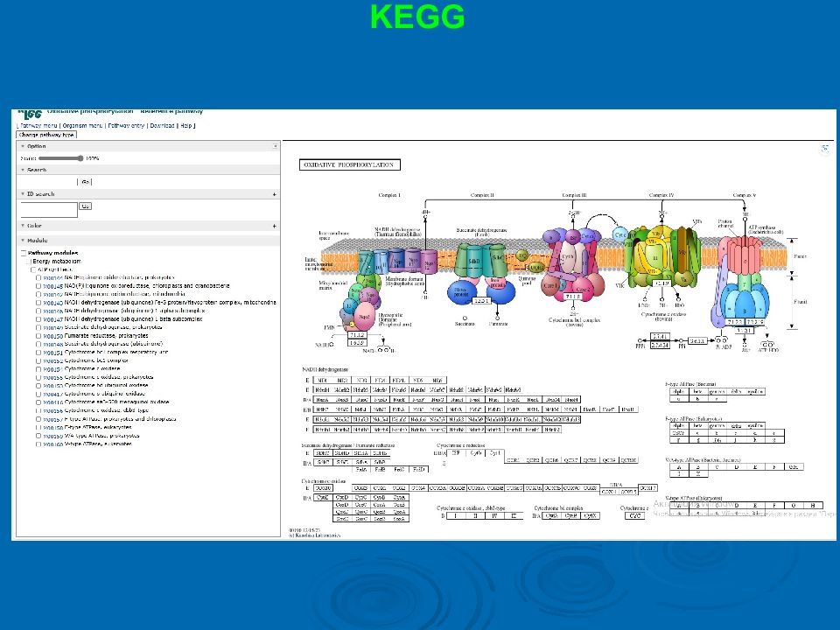
Task: Click the 3.6.1.1 enzyme box near PPi
Action: (x=697, y=340)
